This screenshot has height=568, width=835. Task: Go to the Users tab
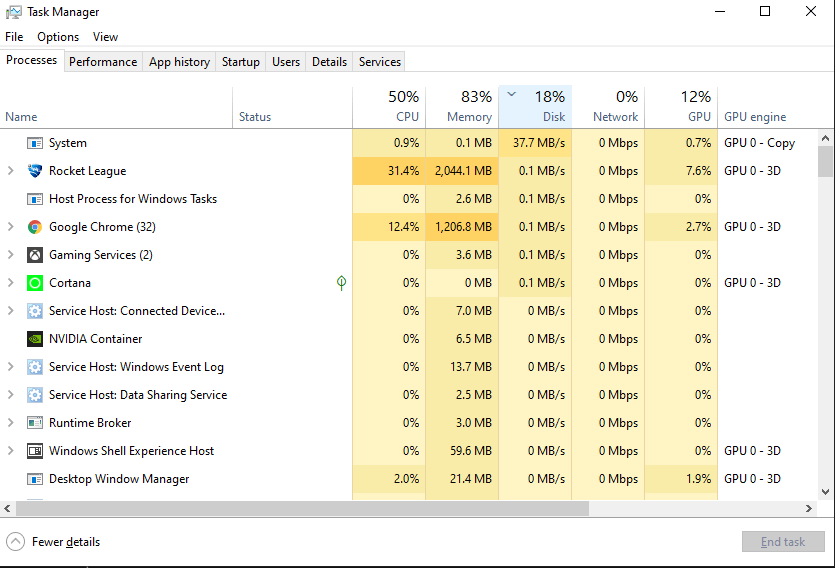click(286, 62)
